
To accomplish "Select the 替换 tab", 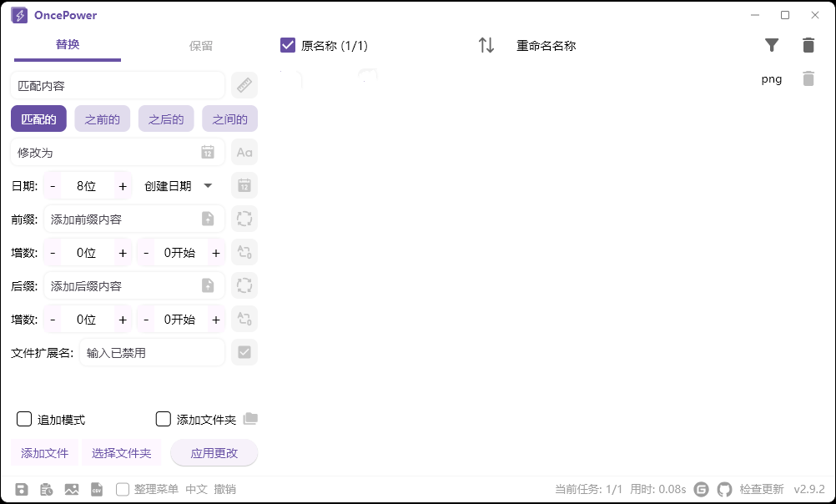I will 67,46.
